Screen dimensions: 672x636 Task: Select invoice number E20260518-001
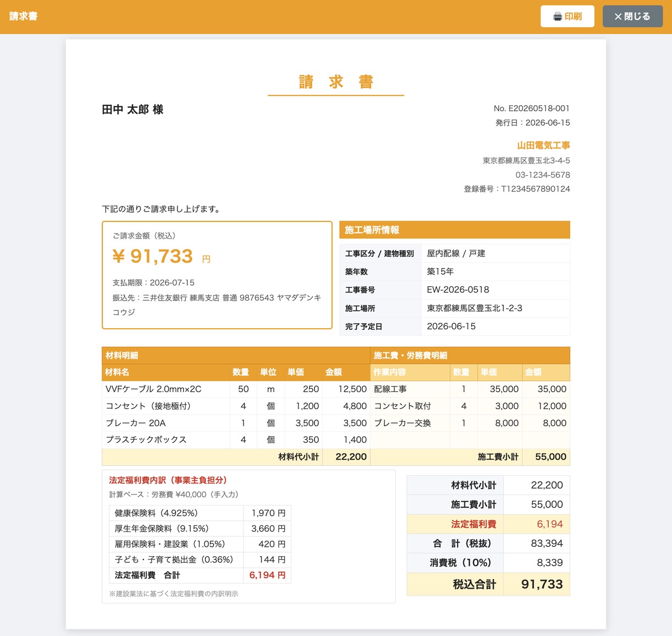click(539, 108)
